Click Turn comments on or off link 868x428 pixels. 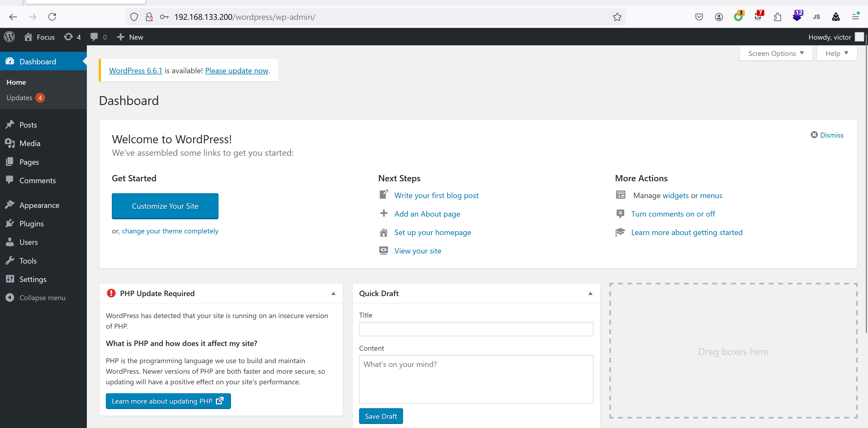tap(673, 214)
